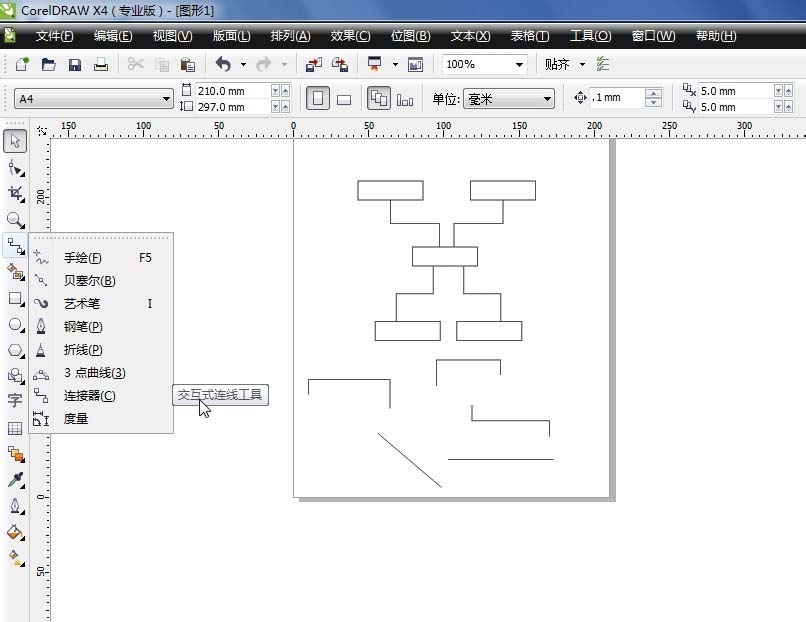Click the Save floppy disk icon
Viewport: 806px width, 622px height.
pos(75,65)
